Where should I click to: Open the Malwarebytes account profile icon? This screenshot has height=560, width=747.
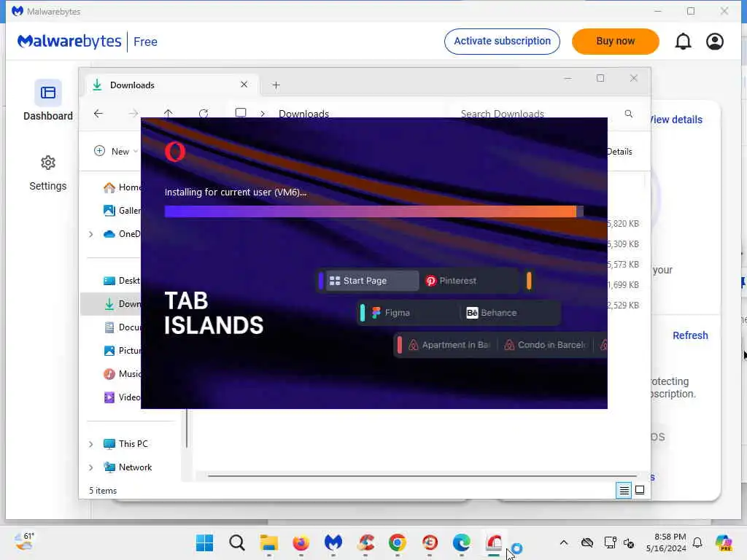tap(715, 42)
